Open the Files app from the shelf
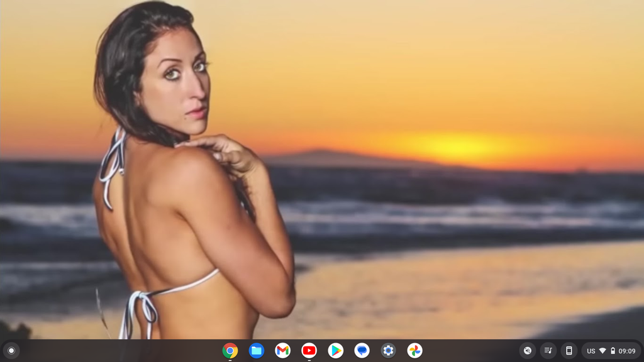644x362 pixels. (257, 351)
